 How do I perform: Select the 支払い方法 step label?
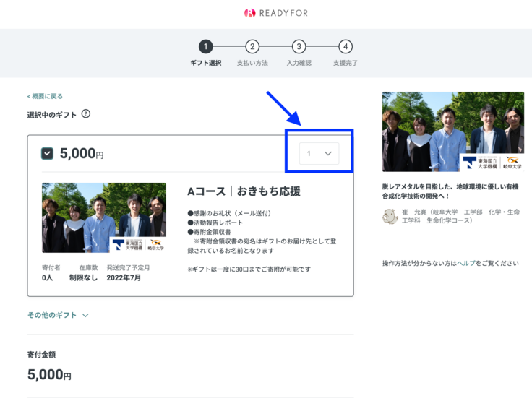252,64
